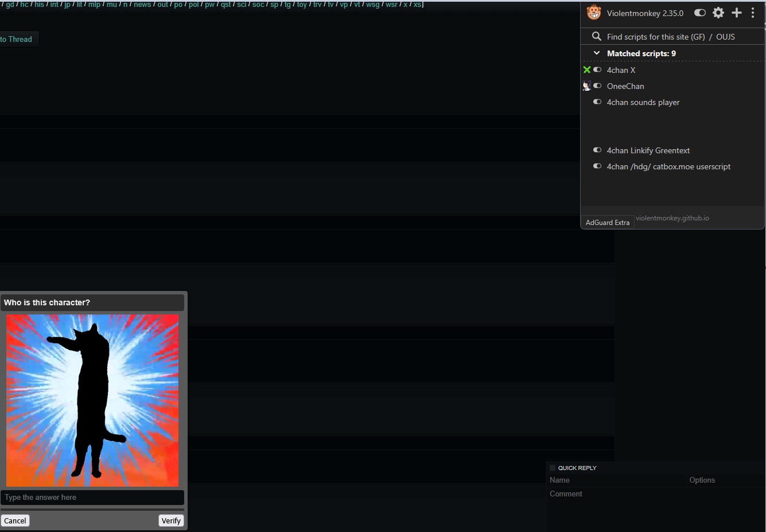Image resolution: width=766 pixels, height=532 pixels.
Task: Click the cat silhouette captcha image
Action: (92, 400)
